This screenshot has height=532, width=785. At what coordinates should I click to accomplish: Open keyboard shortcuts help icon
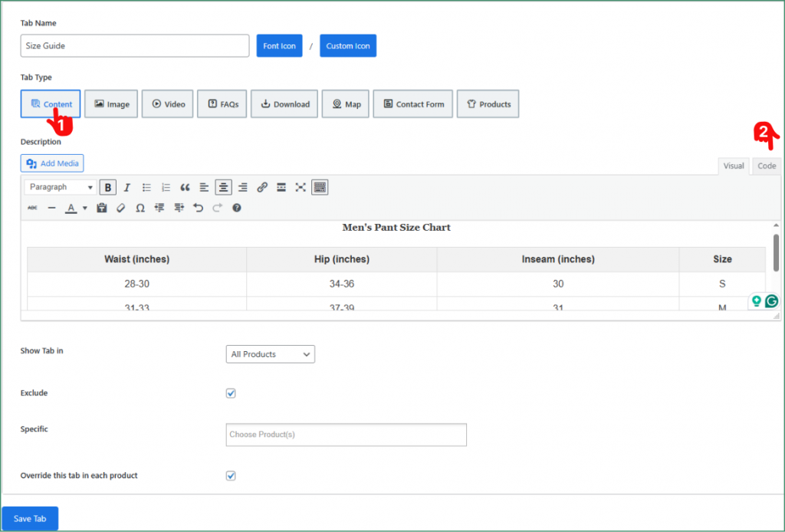coord(237,208)
